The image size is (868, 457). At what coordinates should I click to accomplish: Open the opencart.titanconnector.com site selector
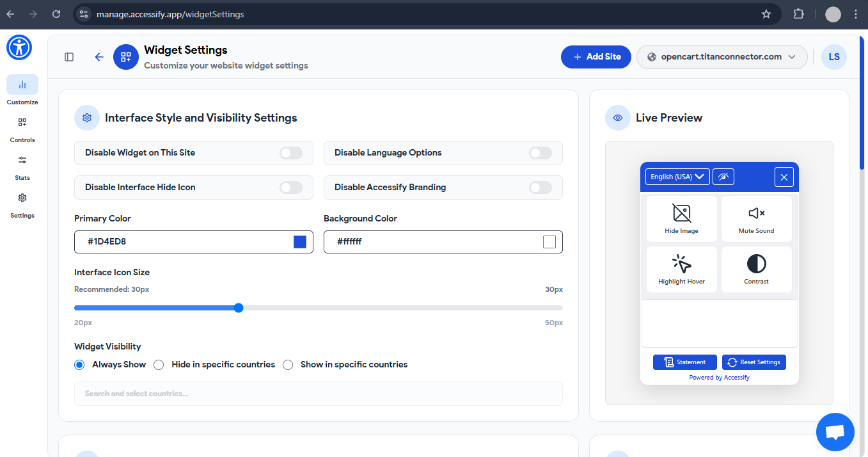click(x=722, y=56)
